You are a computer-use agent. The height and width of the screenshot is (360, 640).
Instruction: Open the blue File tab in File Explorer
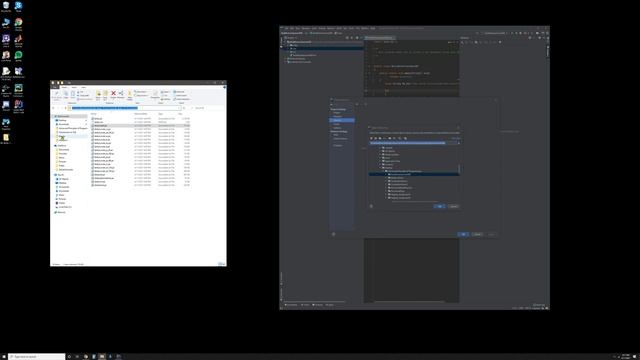click(55, 87)
